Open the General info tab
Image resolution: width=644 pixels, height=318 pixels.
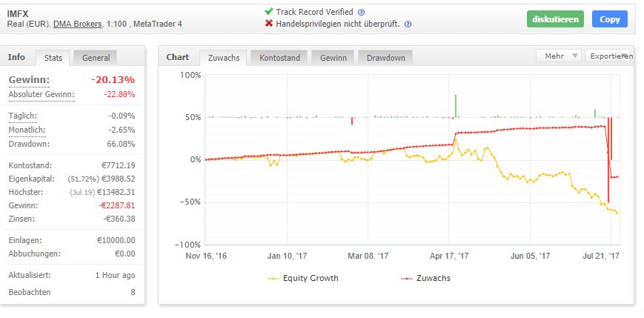click(96, 58)
